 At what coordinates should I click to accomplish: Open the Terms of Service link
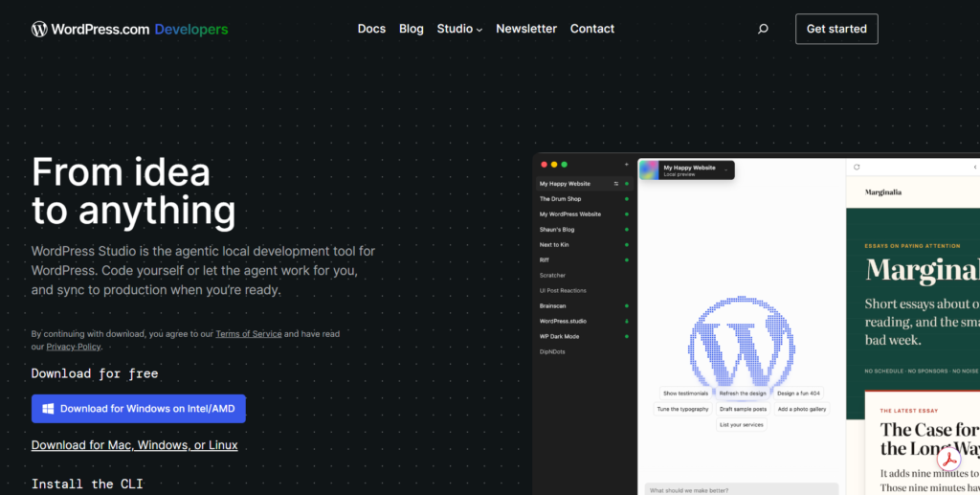(x=249, y=334)
